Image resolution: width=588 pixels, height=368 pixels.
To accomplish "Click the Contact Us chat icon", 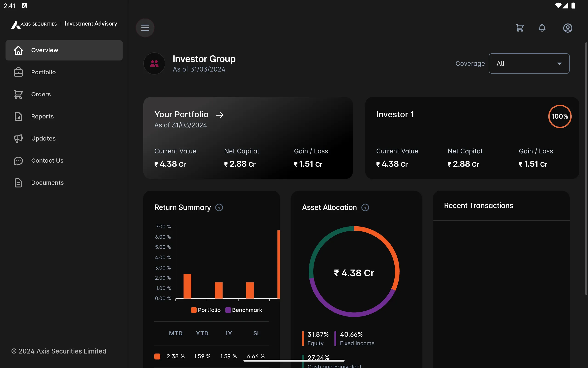I will point(18,161).
